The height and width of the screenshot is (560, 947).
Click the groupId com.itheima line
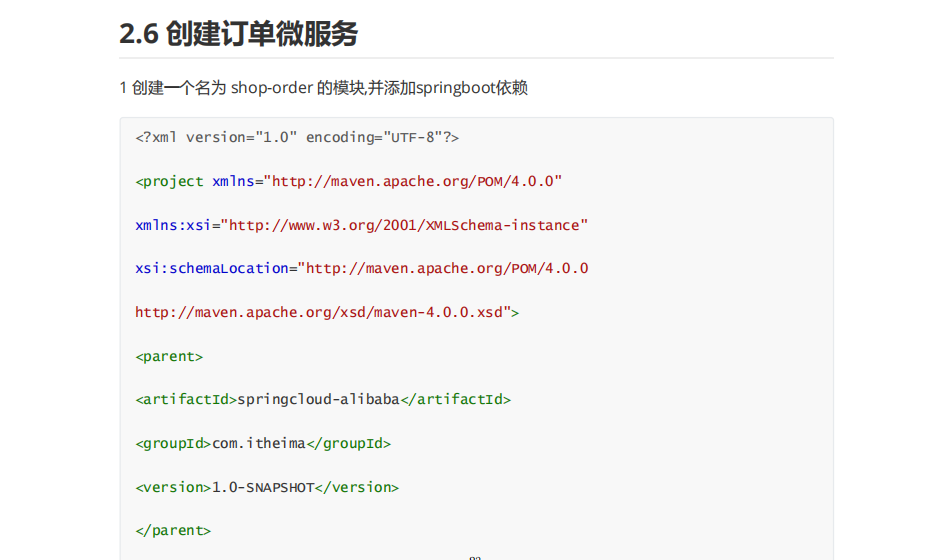[263, 443]
